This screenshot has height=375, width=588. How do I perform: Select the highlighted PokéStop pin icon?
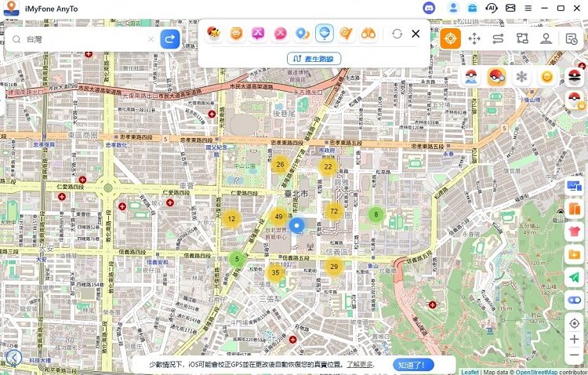click(325, 33)
